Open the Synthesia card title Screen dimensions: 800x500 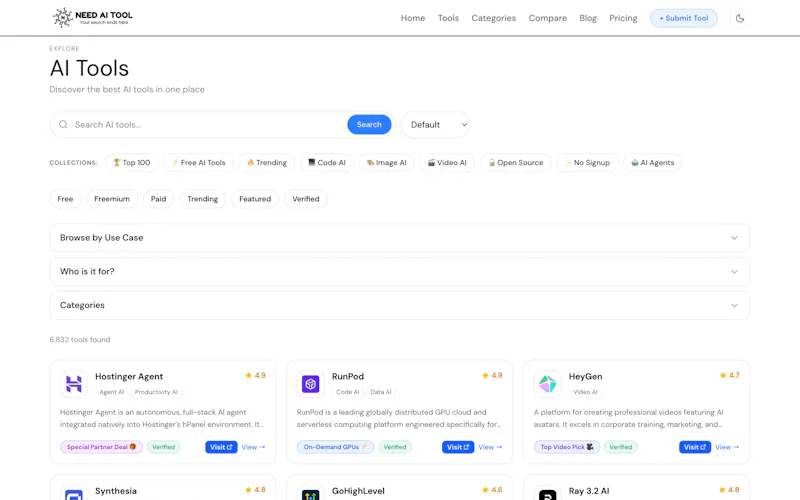point(116,491)
